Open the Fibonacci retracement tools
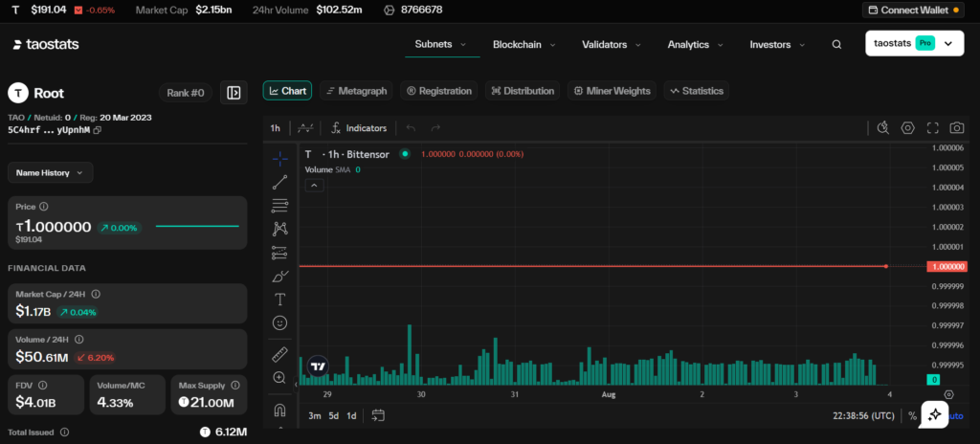The height and width of the screenshot is (444, 980). tap(280, 206)
